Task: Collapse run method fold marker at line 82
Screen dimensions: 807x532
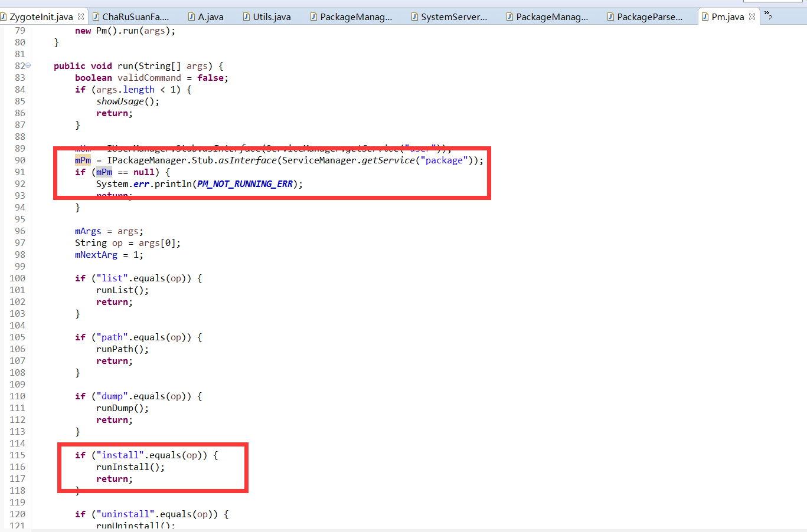Action: pyautogui.click(x=28, y=65)
